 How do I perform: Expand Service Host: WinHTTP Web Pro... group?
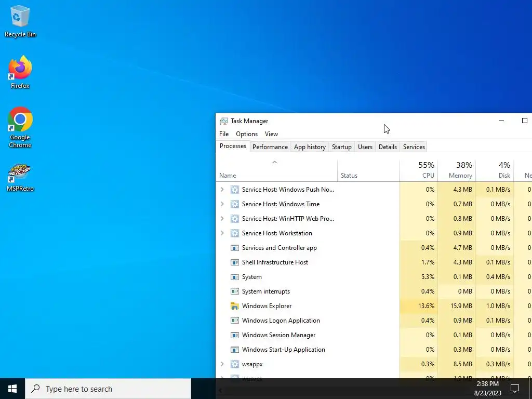coord(222,219)
